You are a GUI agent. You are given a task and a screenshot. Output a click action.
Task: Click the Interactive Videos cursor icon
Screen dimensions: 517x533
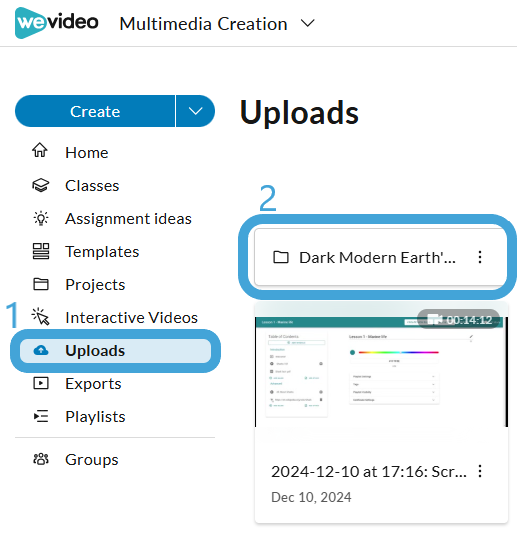click(41, 317)
